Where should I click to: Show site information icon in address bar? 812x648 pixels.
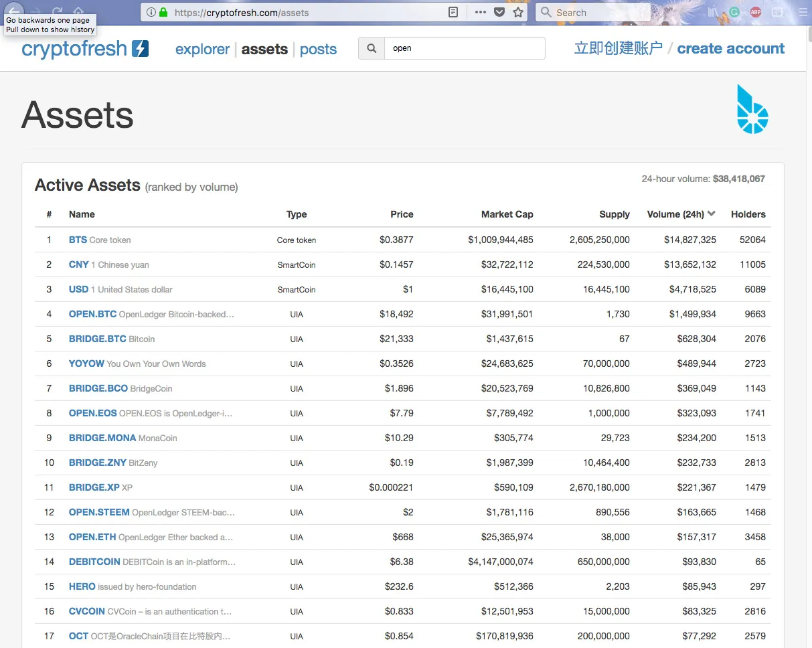(x=151, y=12)
